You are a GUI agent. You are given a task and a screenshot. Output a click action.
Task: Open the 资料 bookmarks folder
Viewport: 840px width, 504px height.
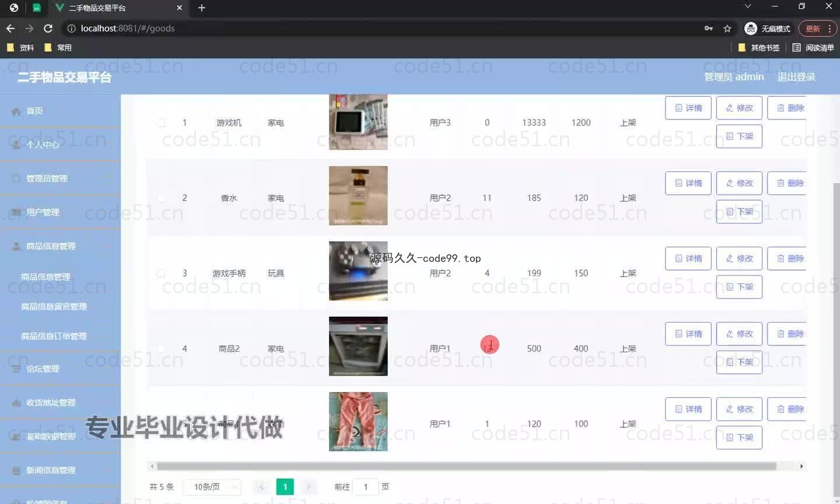point(20,47)
